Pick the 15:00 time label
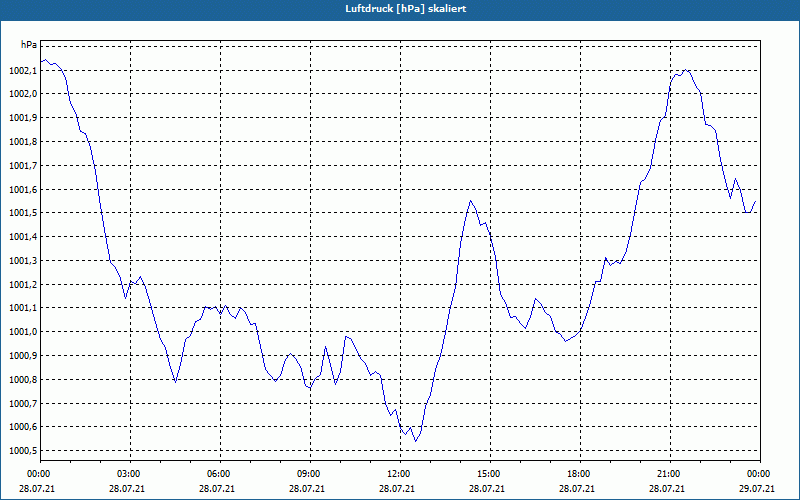The height and width of the screenshot is (500, 800). pos(488,474)
